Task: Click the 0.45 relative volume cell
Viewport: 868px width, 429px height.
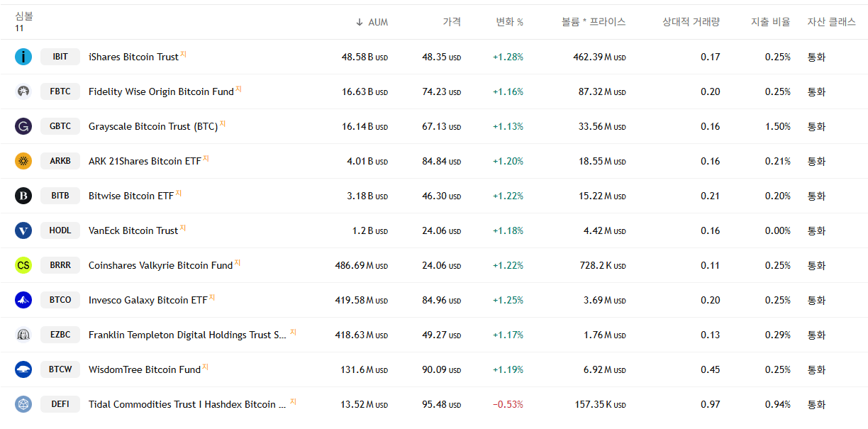Action: point(711,369)
